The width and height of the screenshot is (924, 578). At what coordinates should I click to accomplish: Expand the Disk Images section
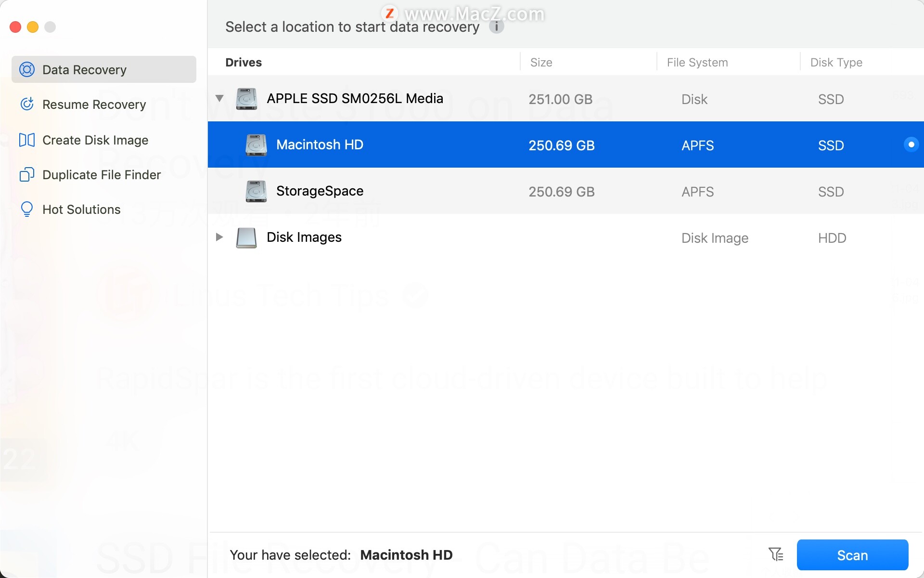pyautogui.click(x=219, y=237)
